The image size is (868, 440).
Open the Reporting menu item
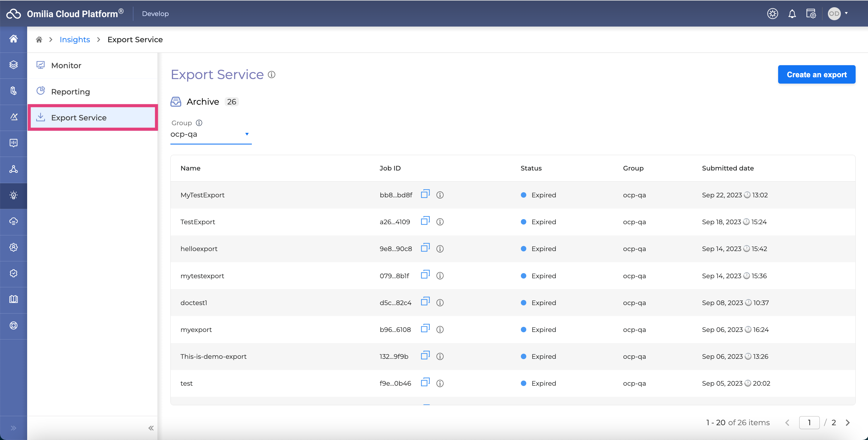(x=71, y=92)
